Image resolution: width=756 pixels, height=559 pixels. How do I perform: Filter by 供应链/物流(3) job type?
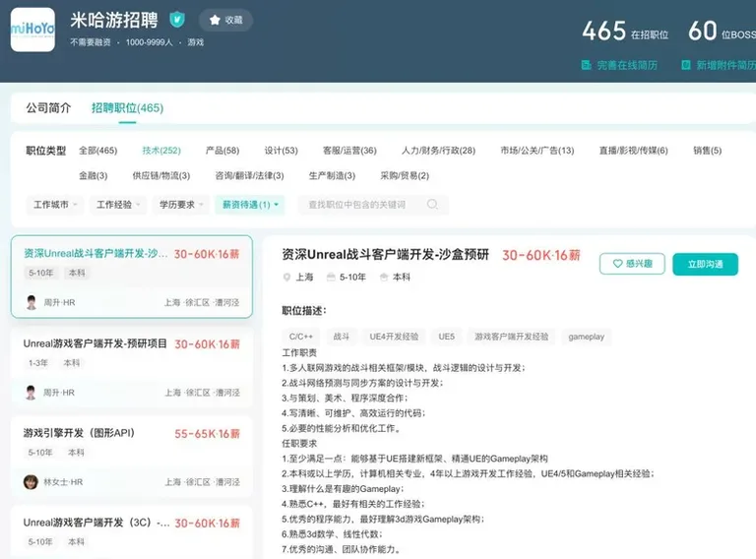(x=161, y=175)
